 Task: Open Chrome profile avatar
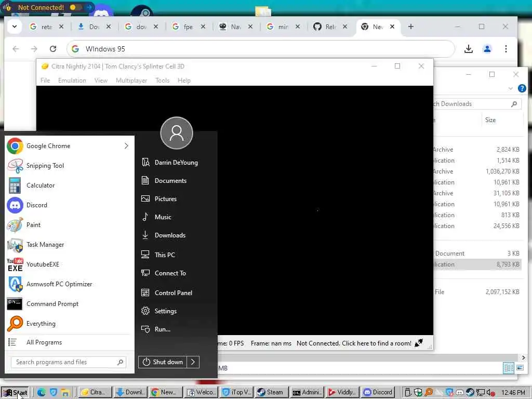(x=487, y=49)
